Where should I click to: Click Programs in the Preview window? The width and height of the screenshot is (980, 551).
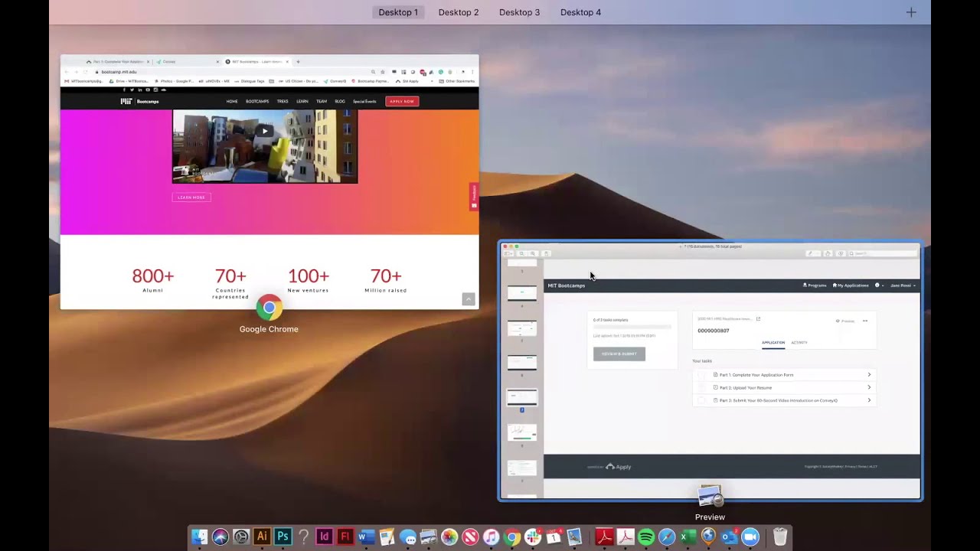click(x=815, y=285)
